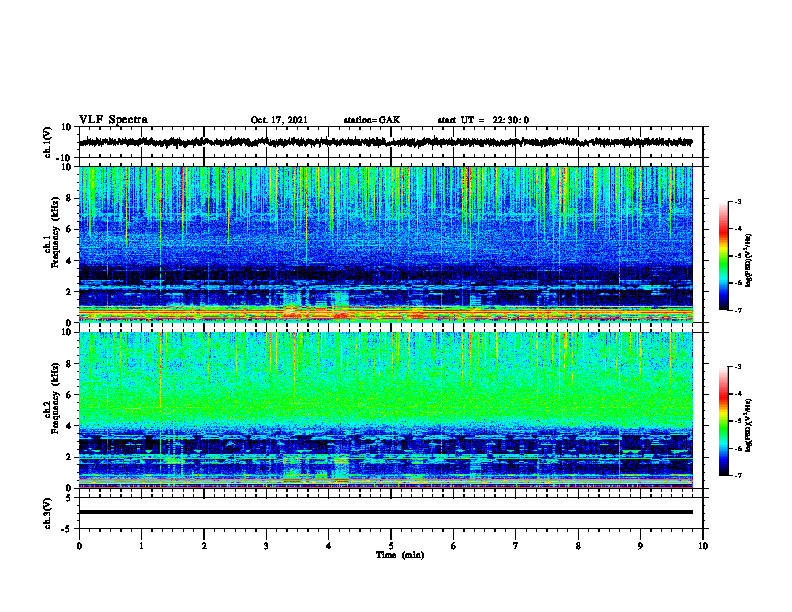The height and width of the screenshot is (612, 792).
Task: Click tick label "6" on Time axis
Action: (x=453, y=546)
